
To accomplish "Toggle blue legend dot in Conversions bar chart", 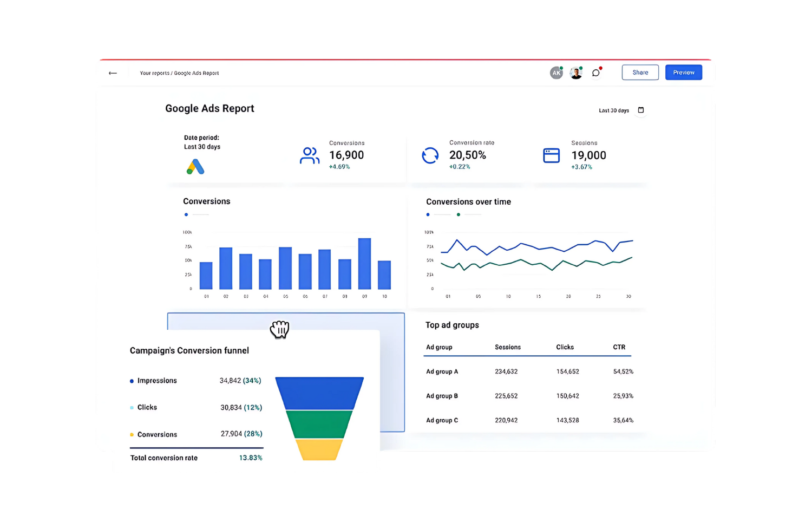I will tap(186, 215).
